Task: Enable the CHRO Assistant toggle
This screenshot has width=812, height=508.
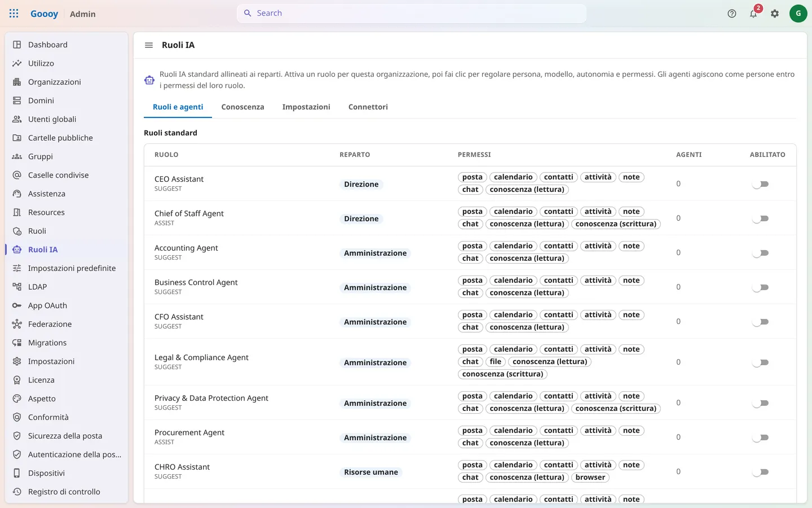Action: (x=761, y=472)
